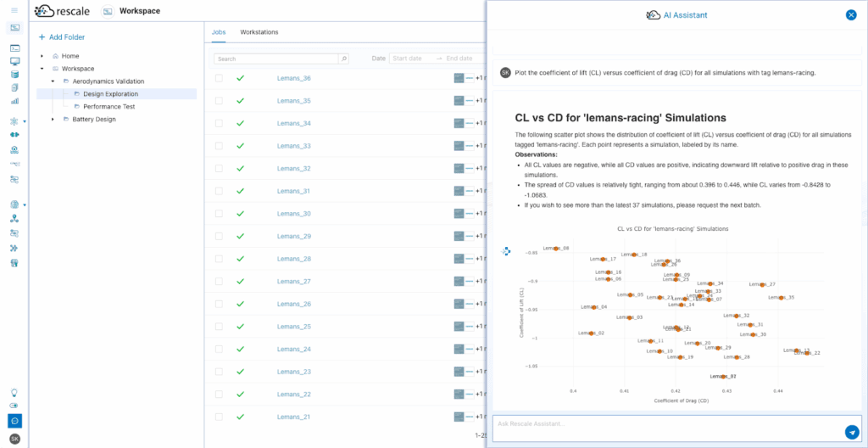868x448 pixels.
Task: Send the message with paper-plane button
Action: [x=852, y=432]
